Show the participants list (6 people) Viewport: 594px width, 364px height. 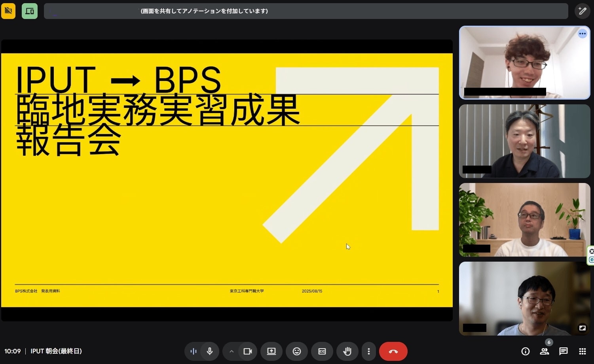point(545,351)
